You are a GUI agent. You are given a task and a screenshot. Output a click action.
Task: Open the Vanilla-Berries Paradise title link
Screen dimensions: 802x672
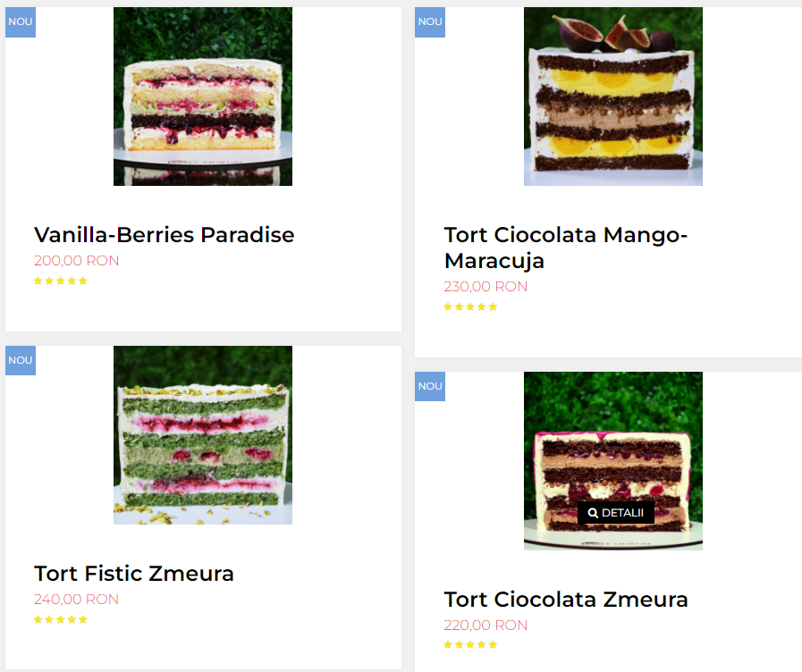[165, 235]
